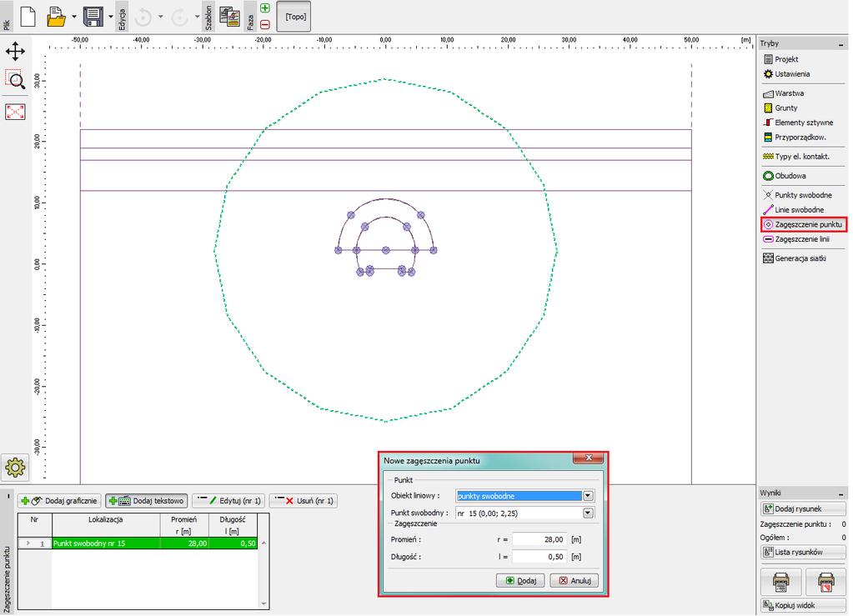Select Zagęszczenie punktu mode

(804, 224)
